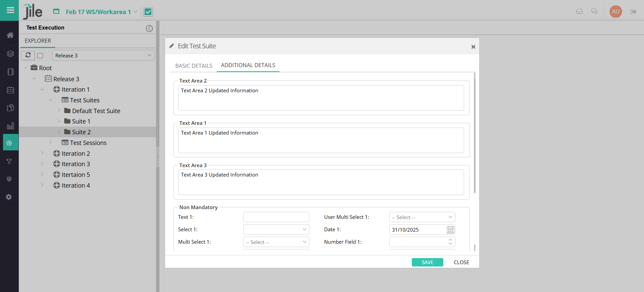Click the refresh icon in explorer toolbar
Screen dimensions: 644x292
(28, 55)
